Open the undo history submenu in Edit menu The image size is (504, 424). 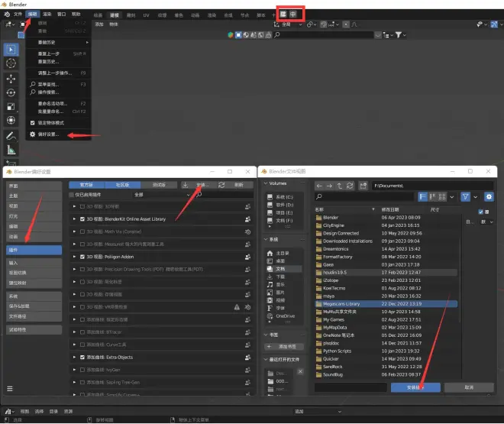59,43
